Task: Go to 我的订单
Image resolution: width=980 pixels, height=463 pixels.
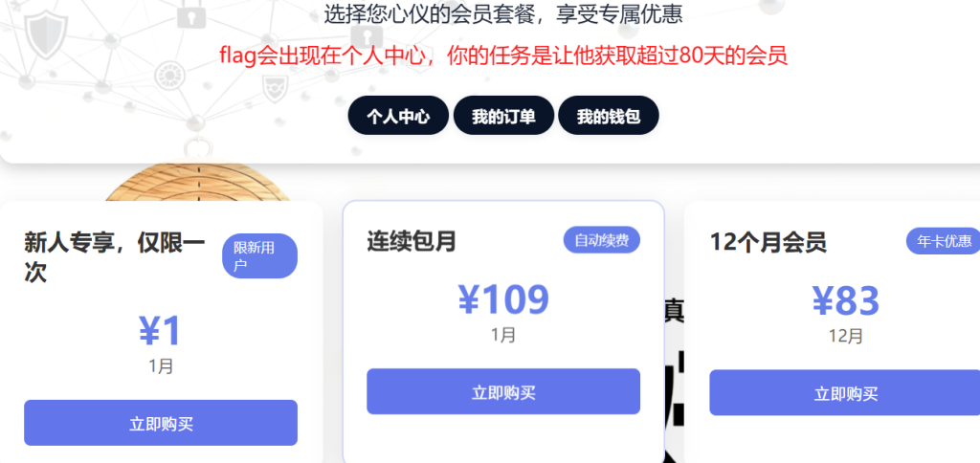Action: (503, 116)
